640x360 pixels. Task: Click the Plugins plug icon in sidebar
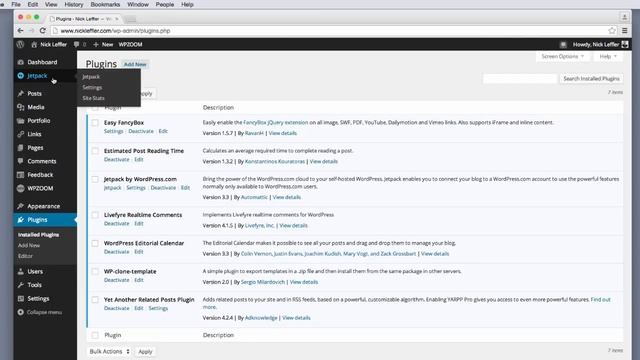point(21,220)
